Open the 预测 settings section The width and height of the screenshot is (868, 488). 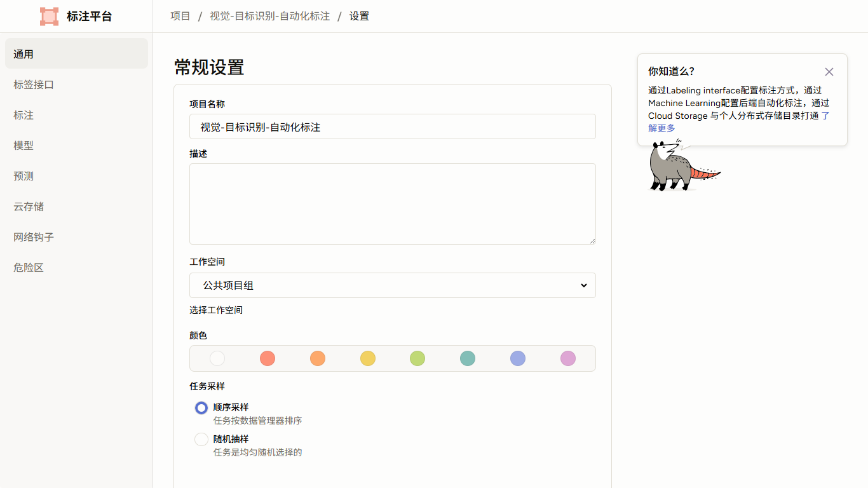[x=76, y=176]
